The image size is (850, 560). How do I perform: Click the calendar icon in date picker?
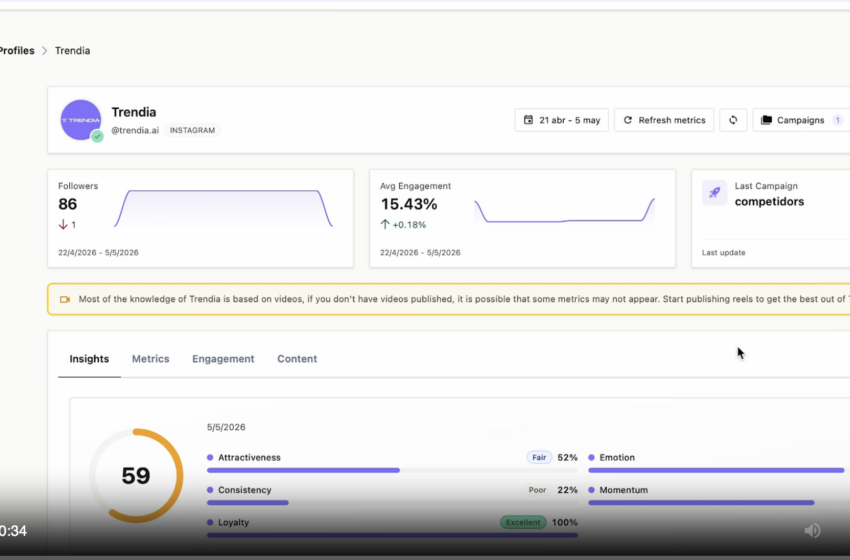(x=528, y=120)
